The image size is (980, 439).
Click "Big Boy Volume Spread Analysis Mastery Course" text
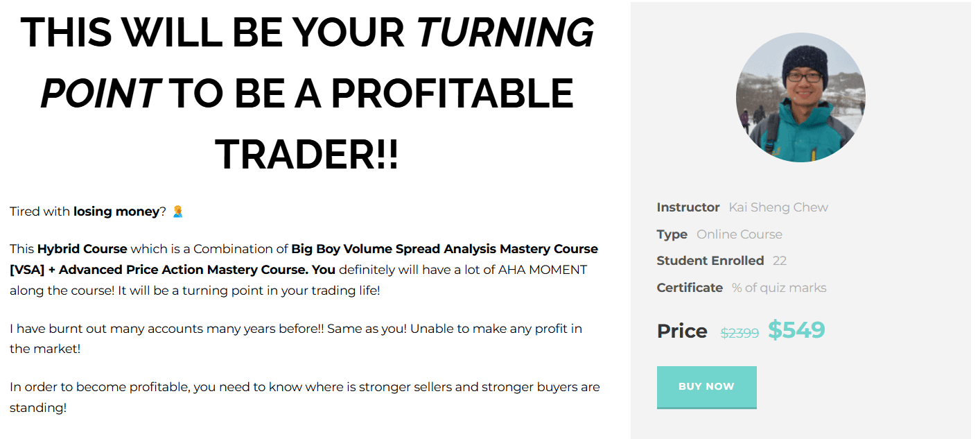pos(444,249)
